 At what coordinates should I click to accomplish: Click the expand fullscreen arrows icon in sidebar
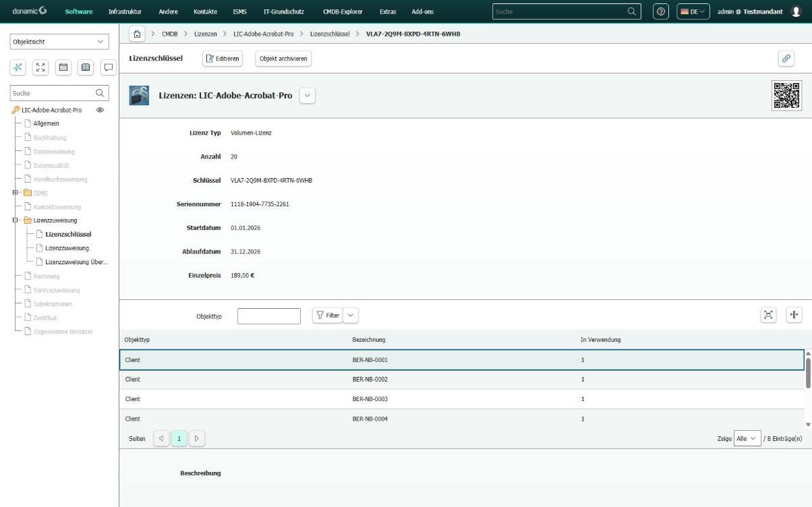[x=41, y=67]
